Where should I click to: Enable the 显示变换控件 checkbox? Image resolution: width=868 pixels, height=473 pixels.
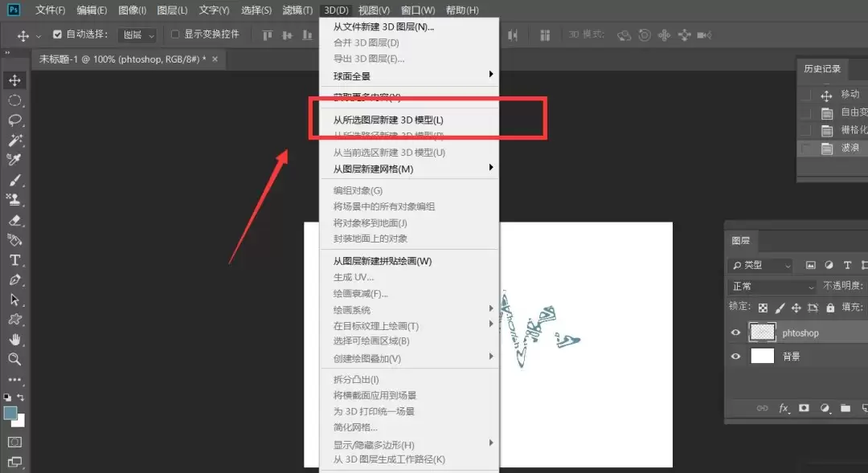[175, 35]
